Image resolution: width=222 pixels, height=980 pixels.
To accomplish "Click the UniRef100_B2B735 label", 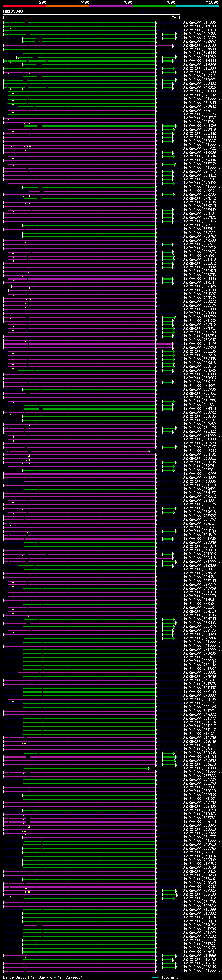I will [199, 462].
